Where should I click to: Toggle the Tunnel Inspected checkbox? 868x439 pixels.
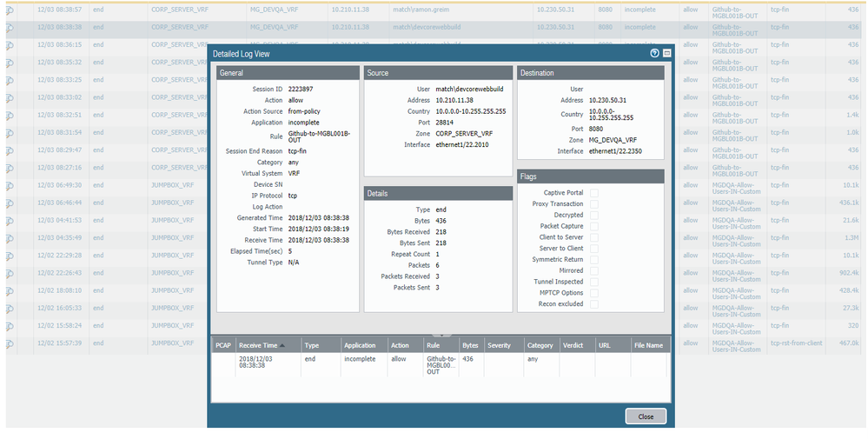click(594, 282)
